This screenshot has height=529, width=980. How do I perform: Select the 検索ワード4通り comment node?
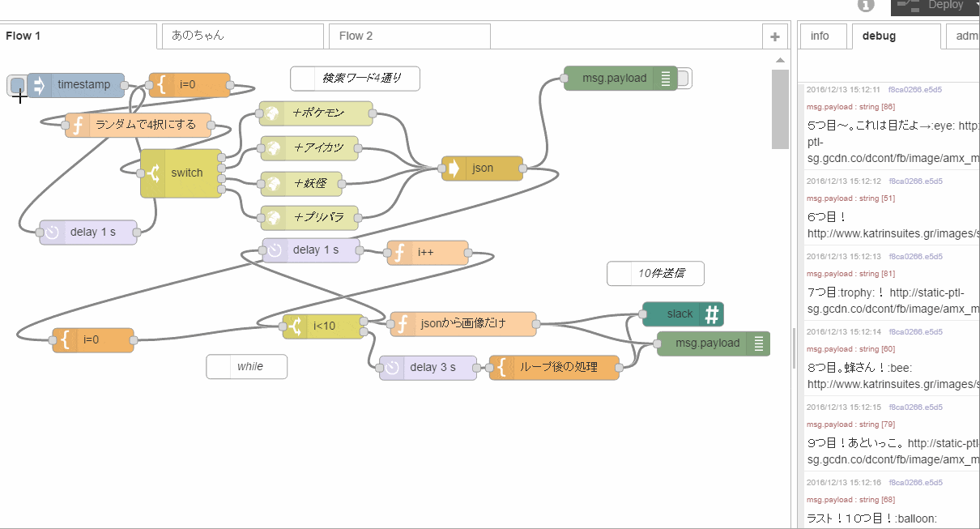(x=356, y=79)
